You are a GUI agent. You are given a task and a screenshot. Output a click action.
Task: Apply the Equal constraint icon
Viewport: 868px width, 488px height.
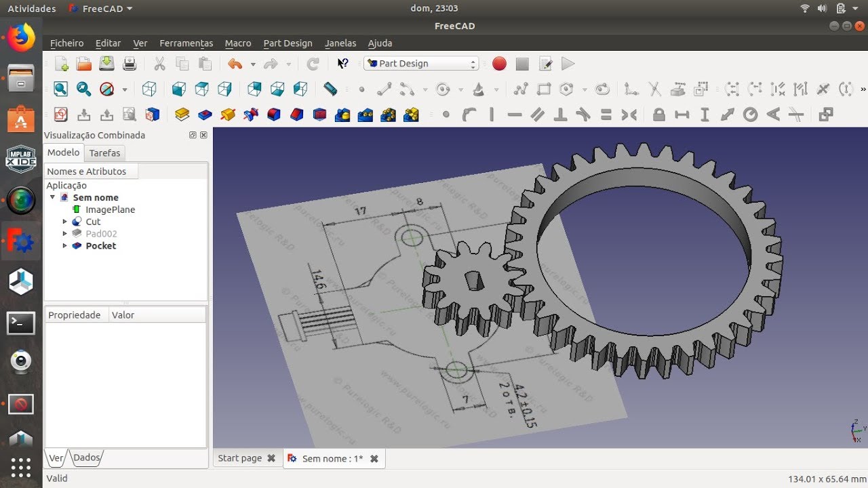point(606,115)
